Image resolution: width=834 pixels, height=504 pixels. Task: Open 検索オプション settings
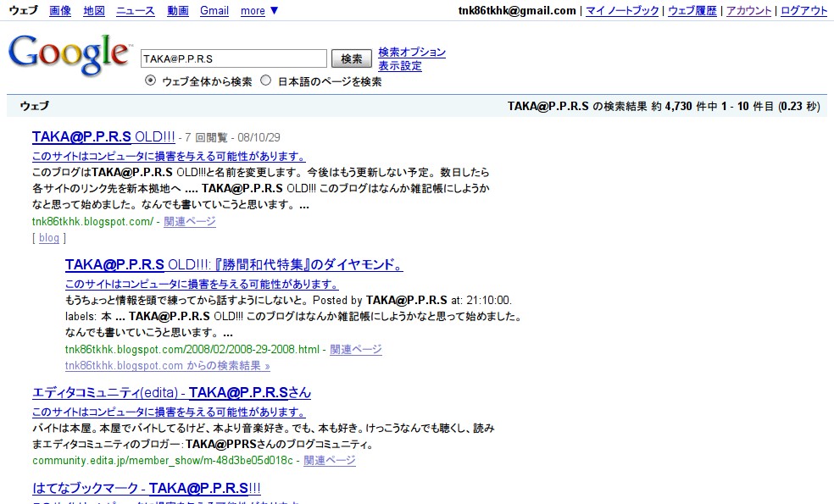(x=412, y=52)
